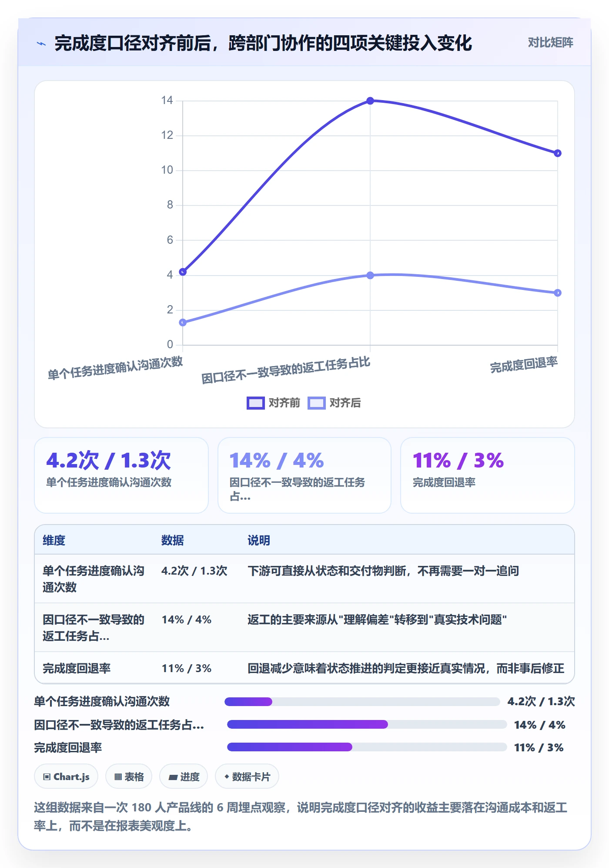The height and width of the screenshot is (868, 609).
Task: Click progress bar for 完成度回退率
Action: (367, 747)
